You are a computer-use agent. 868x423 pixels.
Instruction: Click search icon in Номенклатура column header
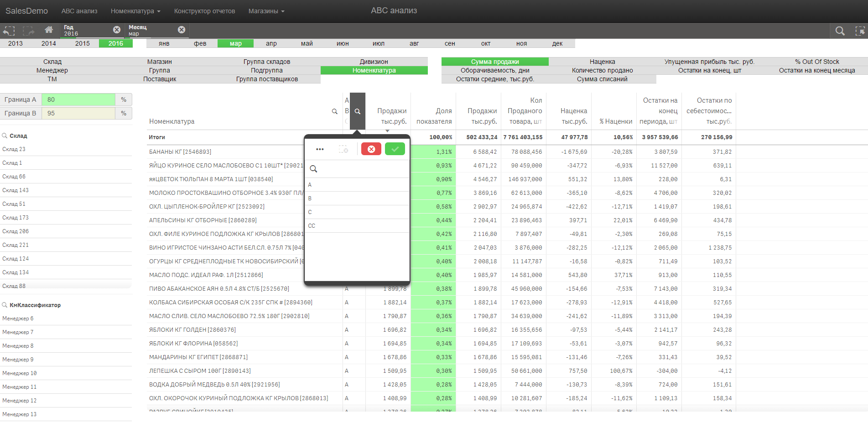coord(334,111)
